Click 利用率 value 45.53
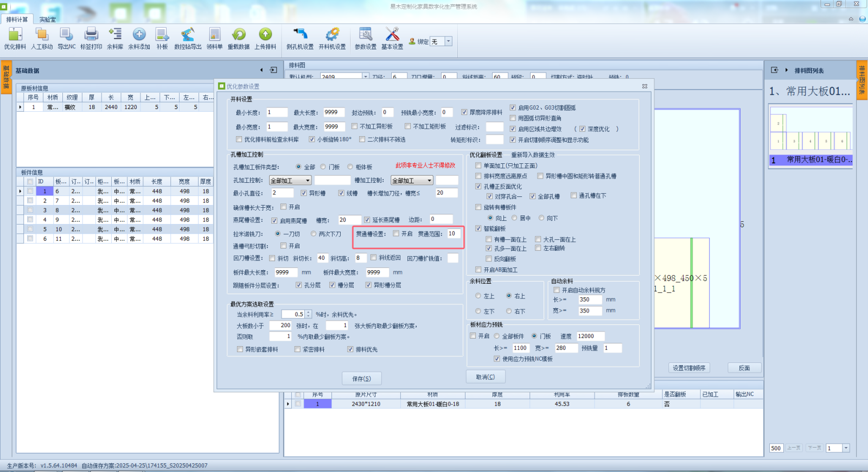Image resolution: width=868 pixels, height=472 pixels. [x=562, y=404]
